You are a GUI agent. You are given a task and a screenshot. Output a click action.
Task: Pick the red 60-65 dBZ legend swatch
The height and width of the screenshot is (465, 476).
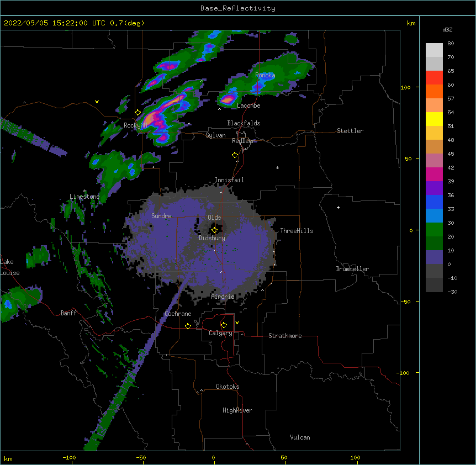434,77
